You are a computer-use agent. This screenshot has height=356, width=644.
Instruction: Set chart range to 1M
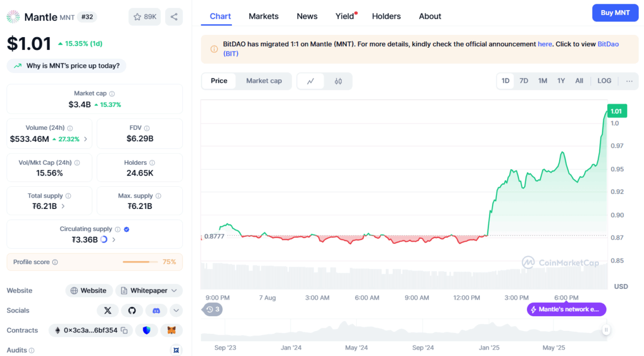click(x=543, y=81)
